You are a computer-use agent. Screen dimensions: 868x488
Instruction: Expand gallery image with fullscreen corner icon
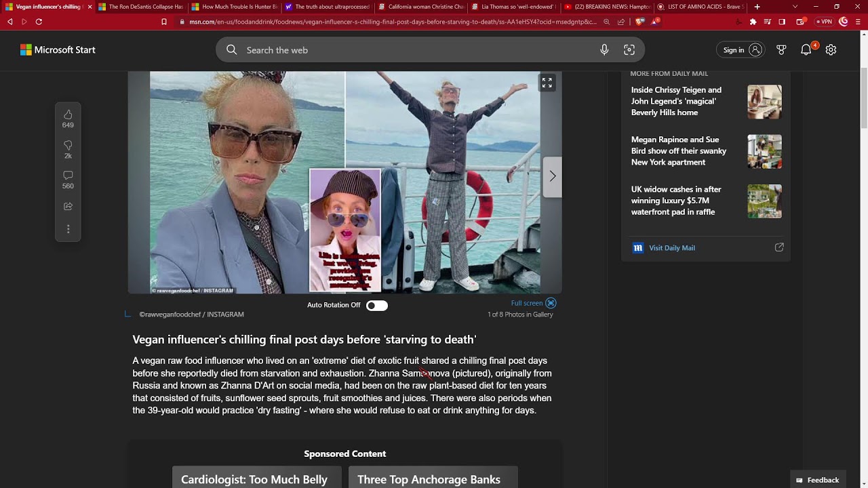[x=547, y=83]
